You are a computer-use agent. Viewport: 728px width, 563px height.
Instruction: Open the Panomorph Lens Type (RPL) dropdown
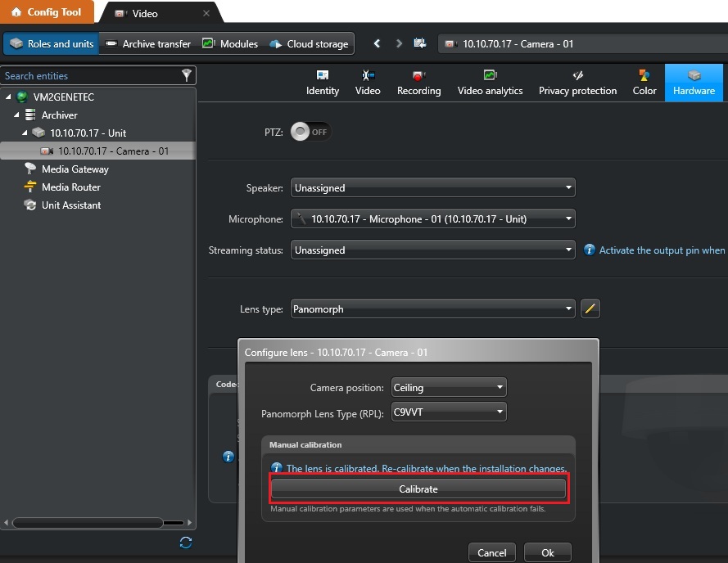[x=449, y=412]
